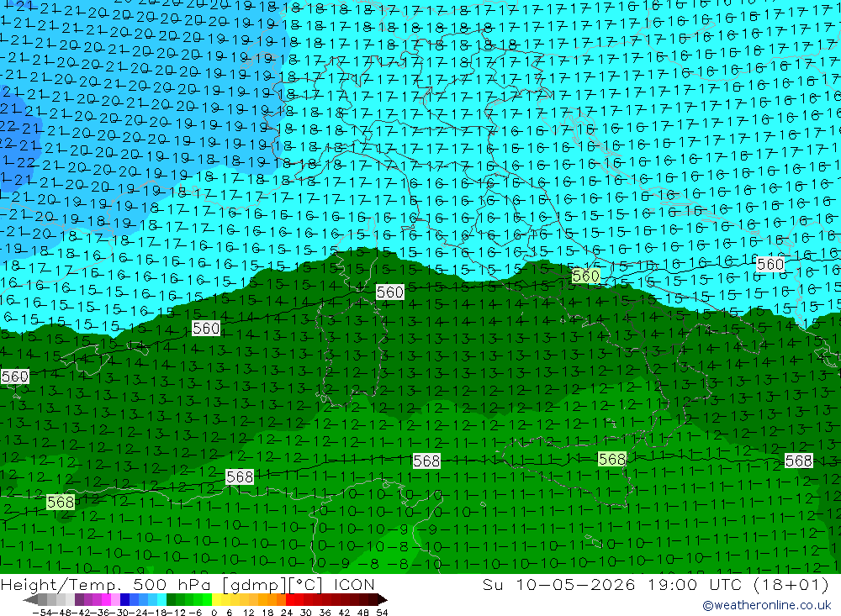
Task: Click the '36' legend scale value
Action: pos(325,613)
